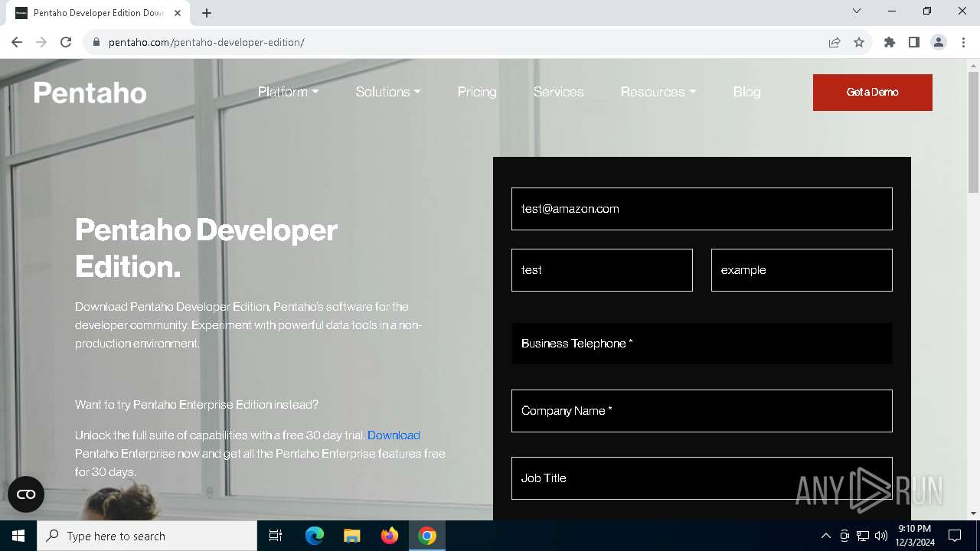Toggle the Chrome side panel icon
The width and height of the screenshot is (980, 551).
tap(914, 42)
